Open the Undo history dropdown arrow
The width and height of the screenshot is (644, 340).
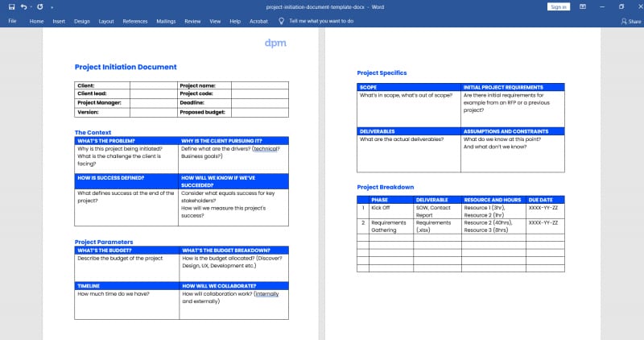[31, 7]
